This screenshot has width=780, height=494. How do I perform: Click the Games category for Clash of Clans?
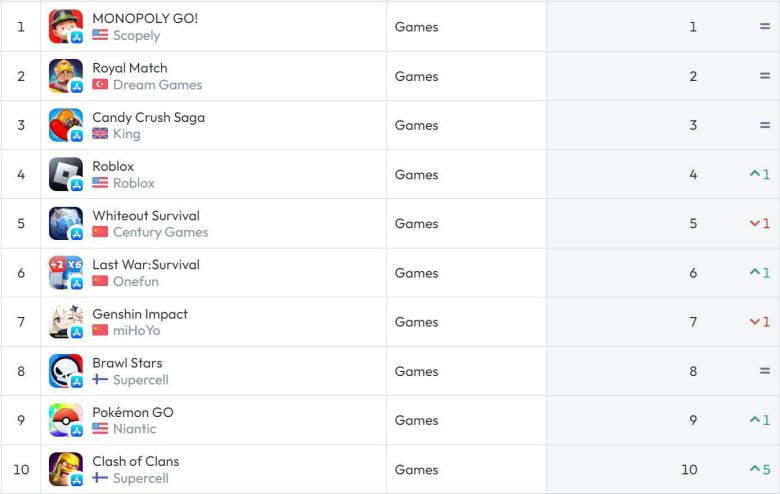[x=416, y=470]
